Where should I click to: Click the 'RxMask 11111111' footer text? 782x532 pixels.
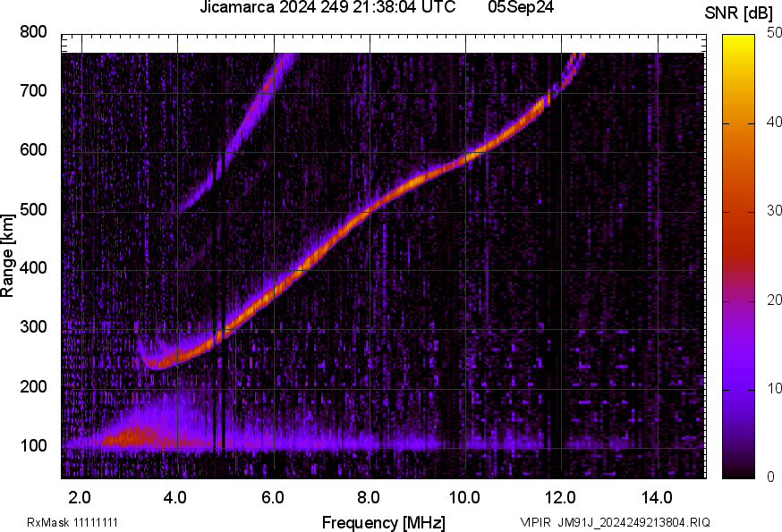(72, 522)
